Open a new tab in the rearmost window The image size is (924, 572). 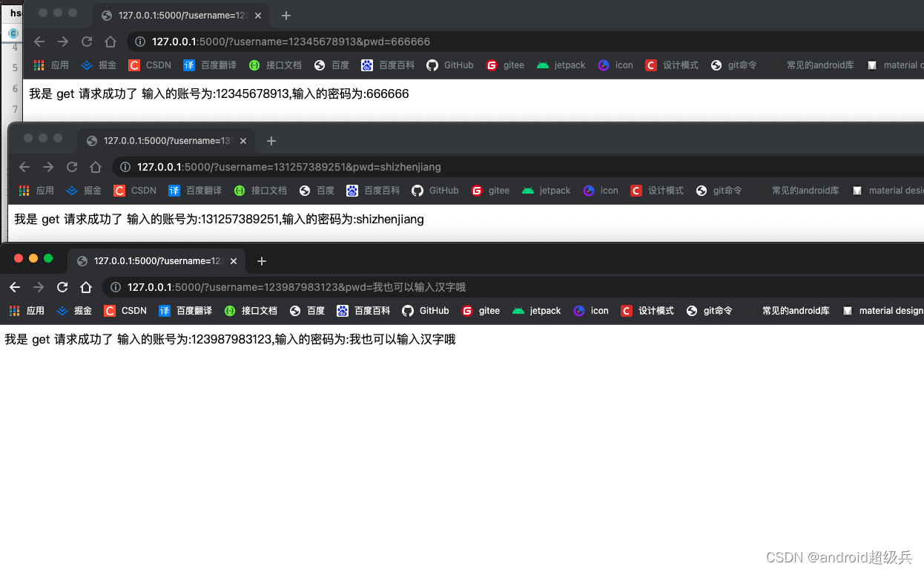tap(286, 16)
